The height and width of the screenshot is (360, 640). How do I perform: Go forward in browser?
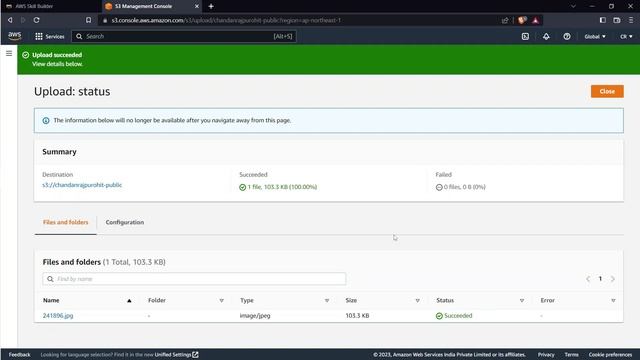click(x=23, y=20)
